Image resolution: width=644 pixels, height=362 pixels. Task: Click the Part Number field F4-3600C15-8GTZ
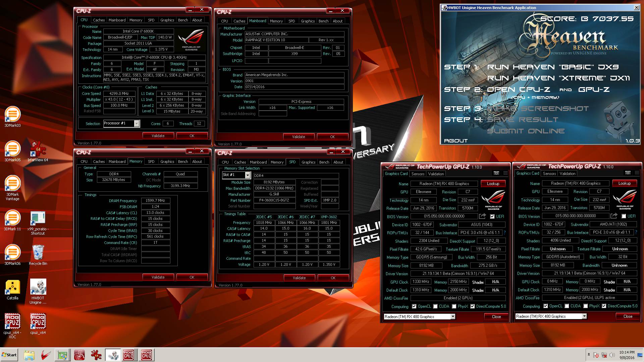tap(274, 200)
